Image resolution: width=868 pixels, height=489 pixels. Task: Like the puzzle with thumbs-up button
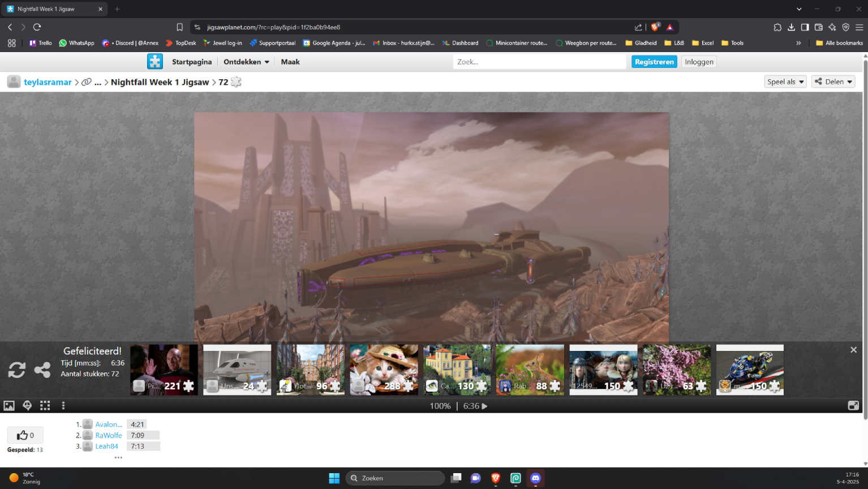point(25,435)
